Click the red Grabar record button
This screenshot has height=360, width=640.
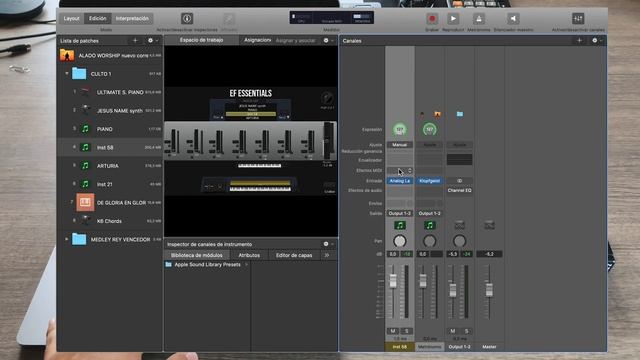(x=432, y=18)
